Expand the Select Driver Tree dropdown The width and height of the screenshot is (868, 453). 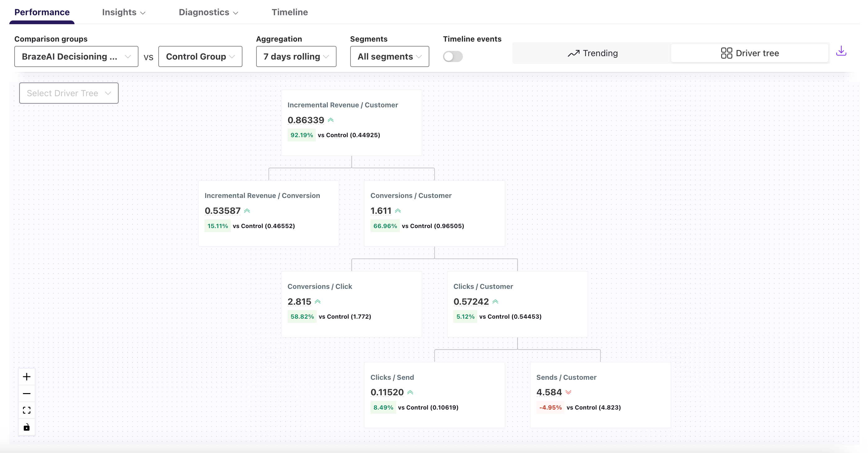tap(68, 93)
